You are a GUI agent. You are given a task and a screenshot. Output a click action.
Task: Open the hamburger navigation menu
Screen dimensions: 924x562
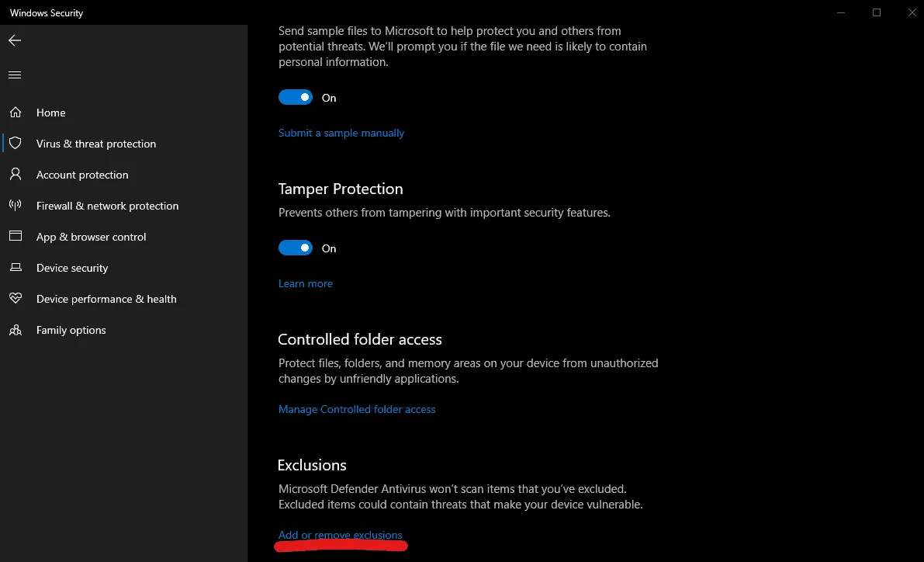pos(15,75)
